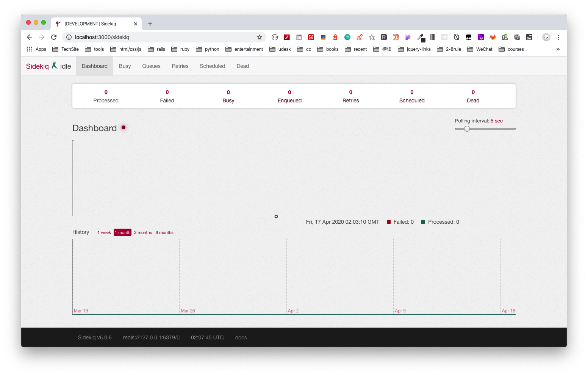Select the 3 months history range
Viewport: 588px width, 375px height.
[143, 232]
